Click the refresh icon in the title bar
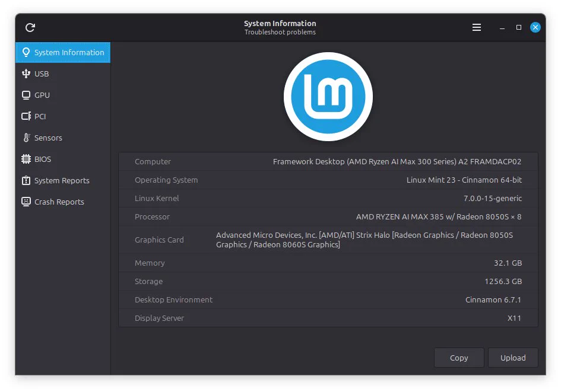The width and height of the screenshot is (561, 392). [x=30, y=27]
